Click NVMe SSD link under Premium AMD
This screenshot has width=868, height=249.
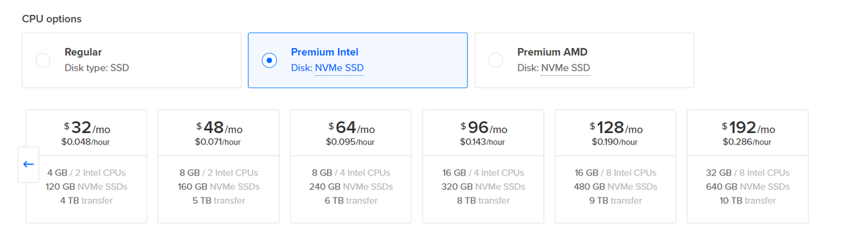coord(566,68)
